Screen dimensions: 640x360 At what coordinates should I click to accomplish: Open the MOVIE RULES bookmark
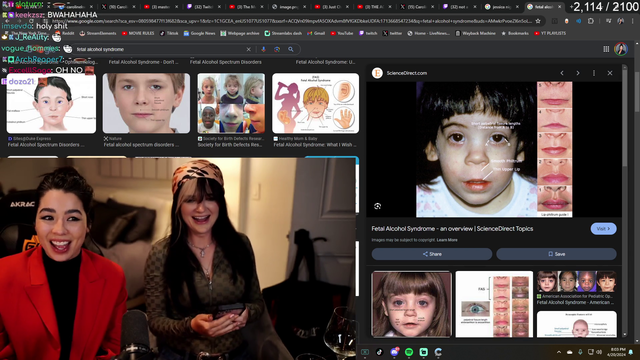(x=138, y=33)
